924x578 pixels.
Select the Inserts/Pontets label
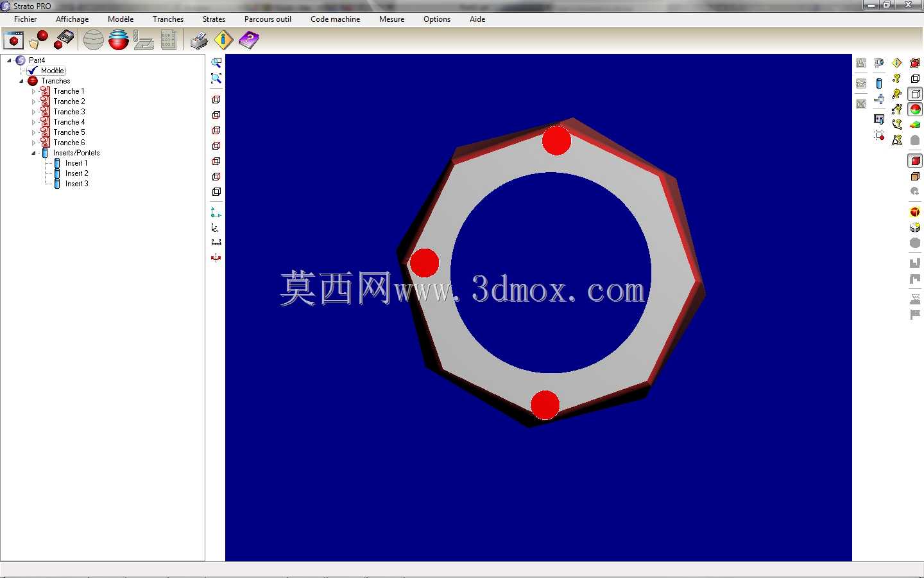coord(76,153)
